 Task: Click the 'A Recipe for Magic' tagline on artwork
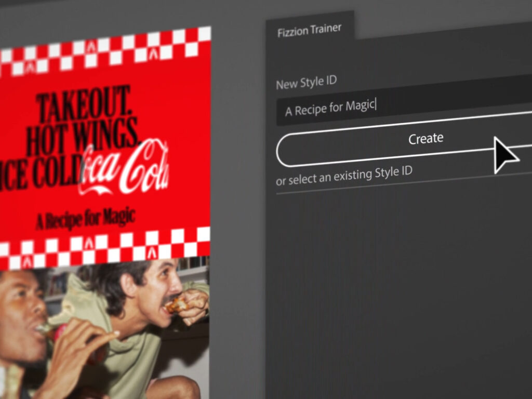[85, 218]
